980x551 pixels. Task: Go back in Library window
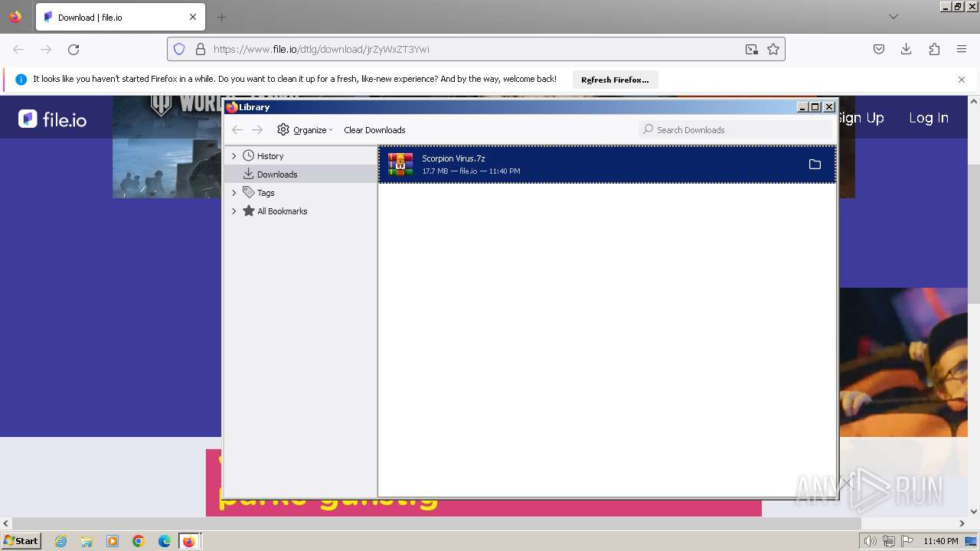coord(237,130)
